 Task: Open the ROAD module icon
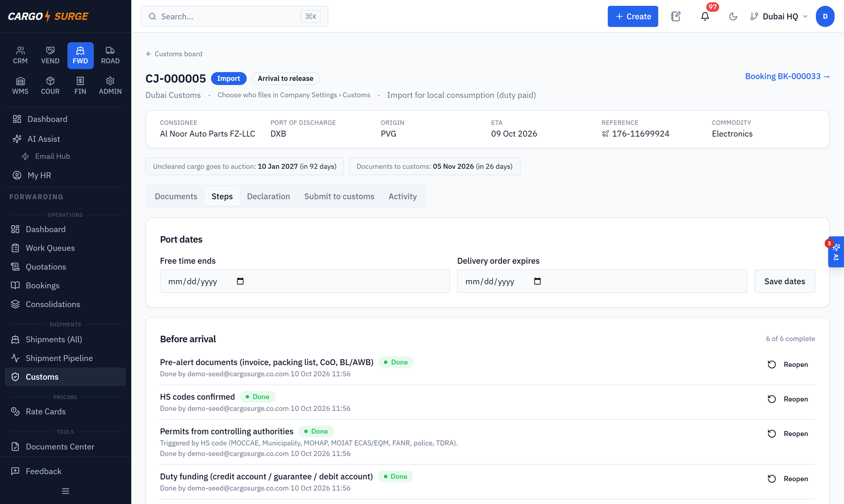click(110, 55)
